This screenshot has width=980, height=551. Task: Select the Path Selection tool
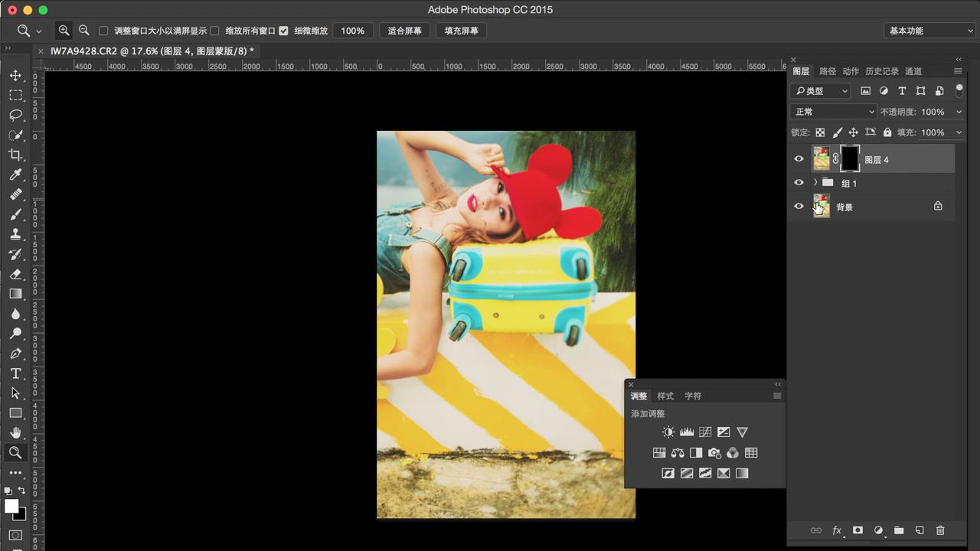point(15,393)
